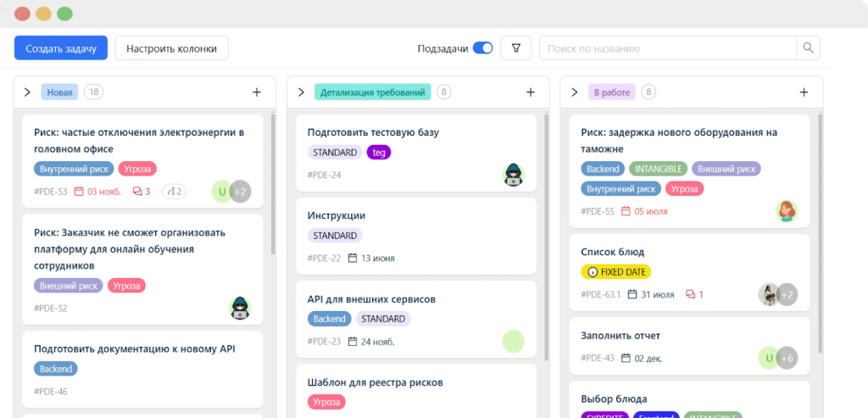The image size is (868, 418).
Task: Collapse the Детализация требований column chevron
Action: (301, 92)
